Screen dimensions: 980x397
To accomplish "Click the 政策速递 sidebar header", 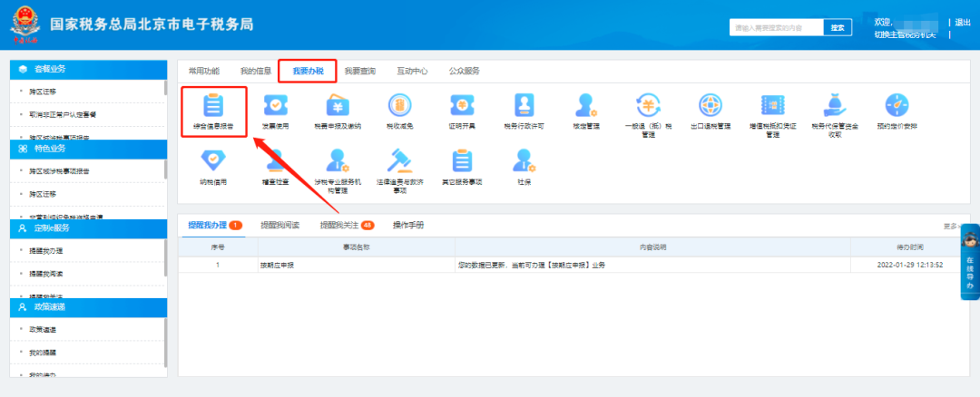I will pos(89,307).
